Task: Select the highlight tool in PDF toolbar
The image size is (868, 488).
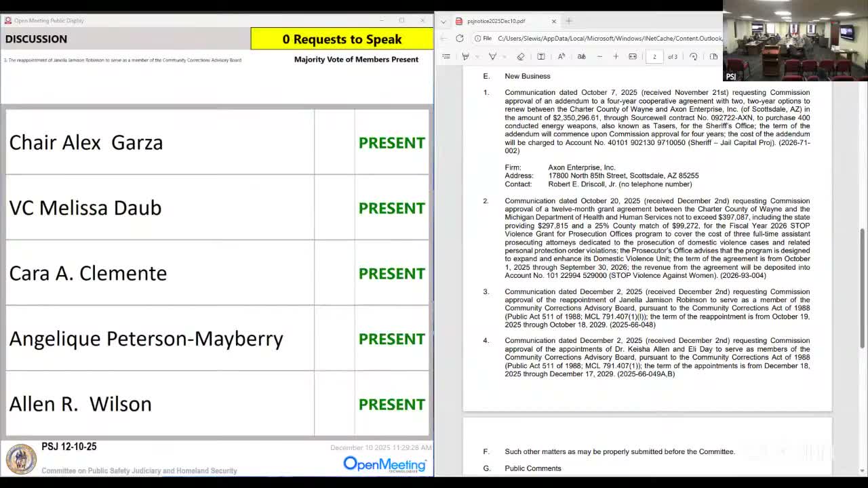Action: 466,56
